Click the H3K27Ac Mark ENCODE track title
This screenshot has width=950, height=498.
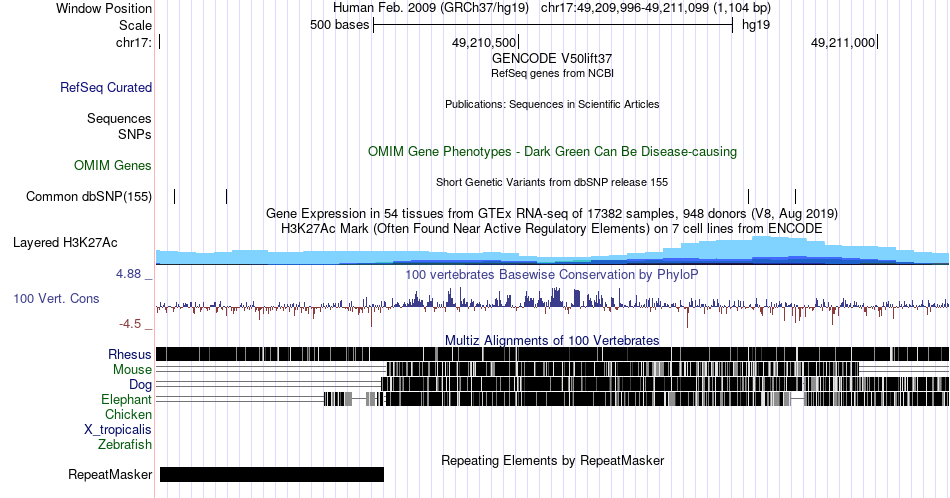(x=552, y=228)
